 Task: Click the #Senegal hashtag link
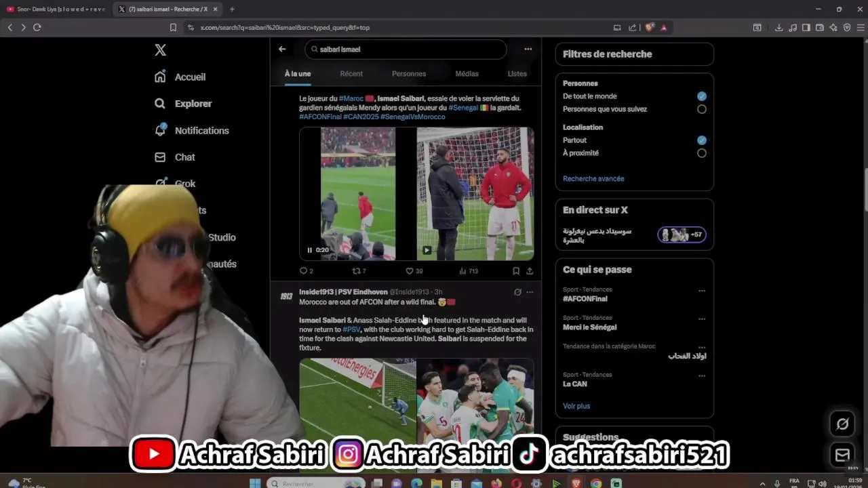[463, 108]
